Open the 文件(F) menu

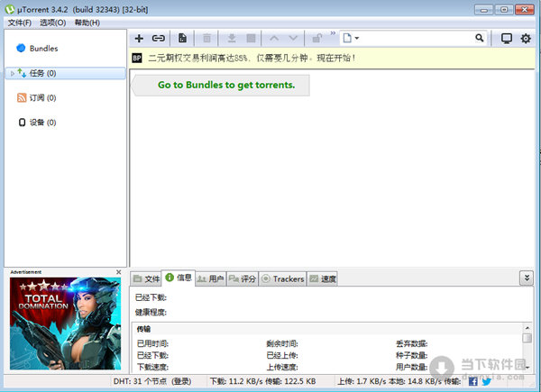click(x=19, y=23)
